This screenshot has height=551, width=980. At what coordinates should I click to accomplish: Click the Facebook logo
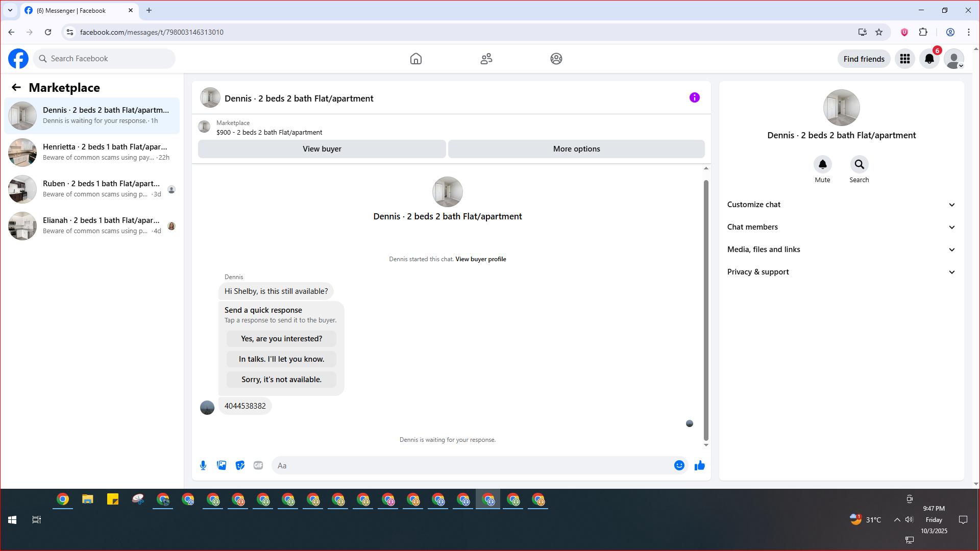18,59
